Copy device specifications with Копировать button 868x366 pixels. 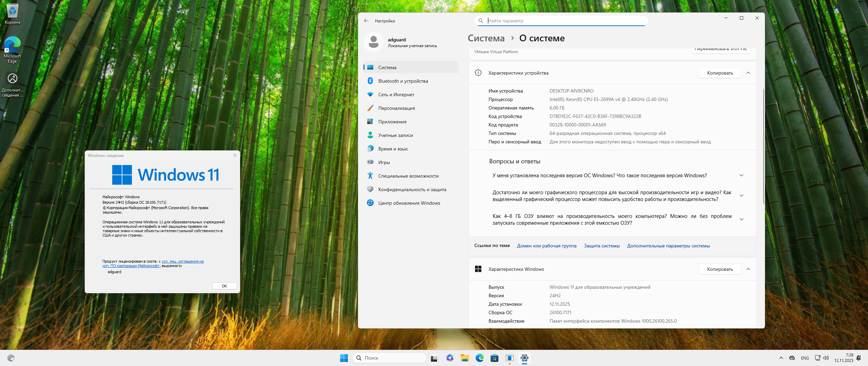(x=720, y=73)
